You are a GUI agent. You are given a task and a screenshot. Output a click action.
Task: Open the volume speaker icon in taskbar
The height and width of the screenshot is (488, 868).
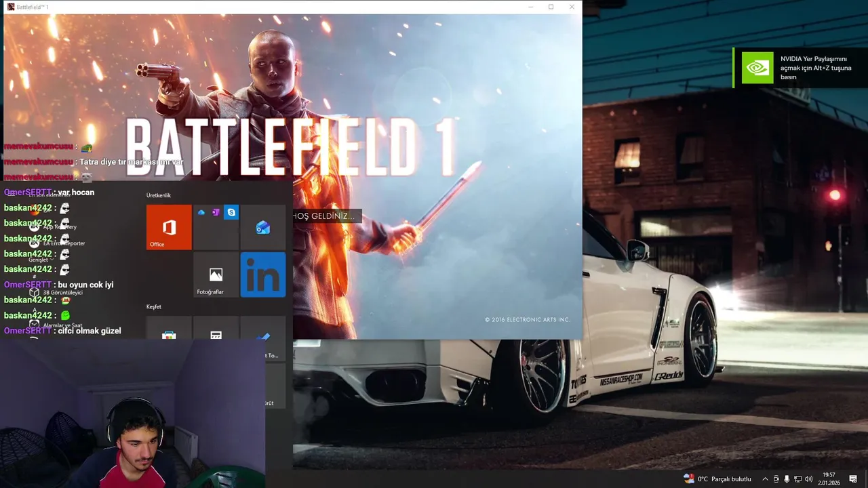click(x=808, y=479)
